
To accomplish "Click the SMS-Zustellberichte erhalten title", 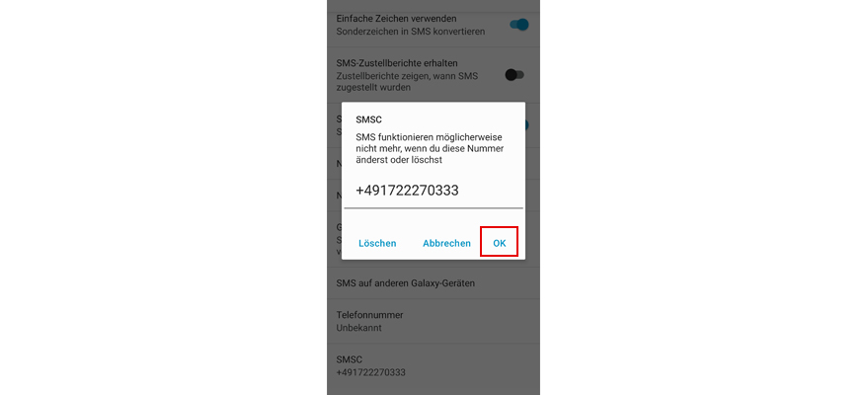I will [397, 63].
